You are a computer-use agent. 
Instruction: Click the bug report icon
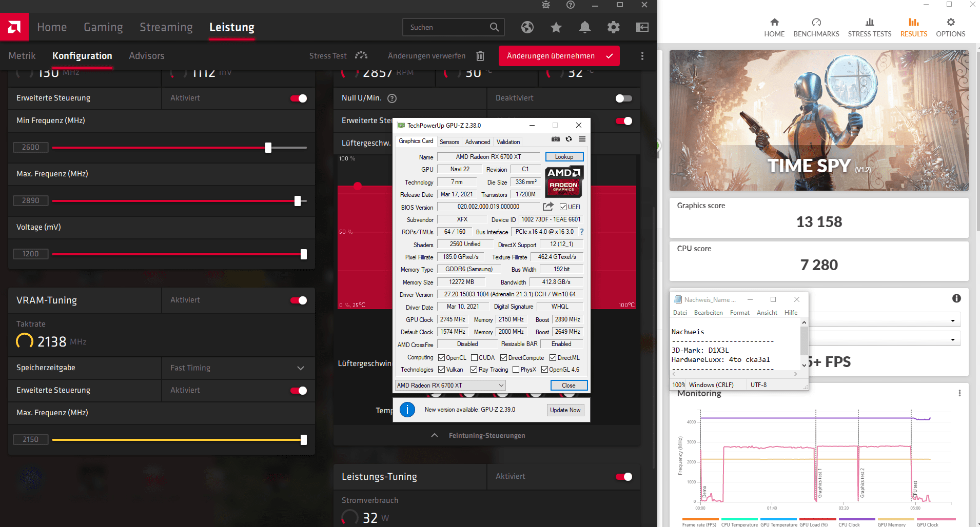546,5
